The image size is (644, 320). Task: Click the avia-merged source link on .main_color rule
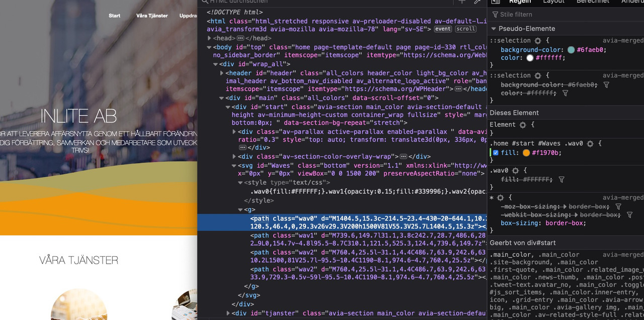click(x=623, y=255)
